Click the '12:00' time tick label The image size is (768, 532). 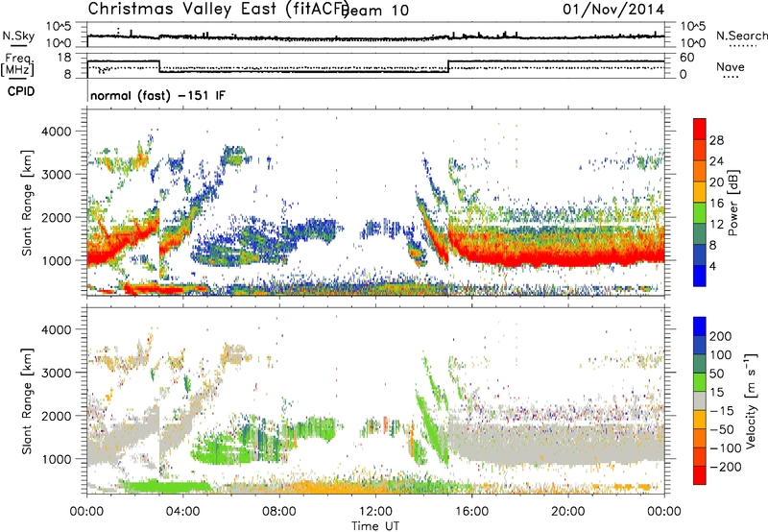pos(375,512)
